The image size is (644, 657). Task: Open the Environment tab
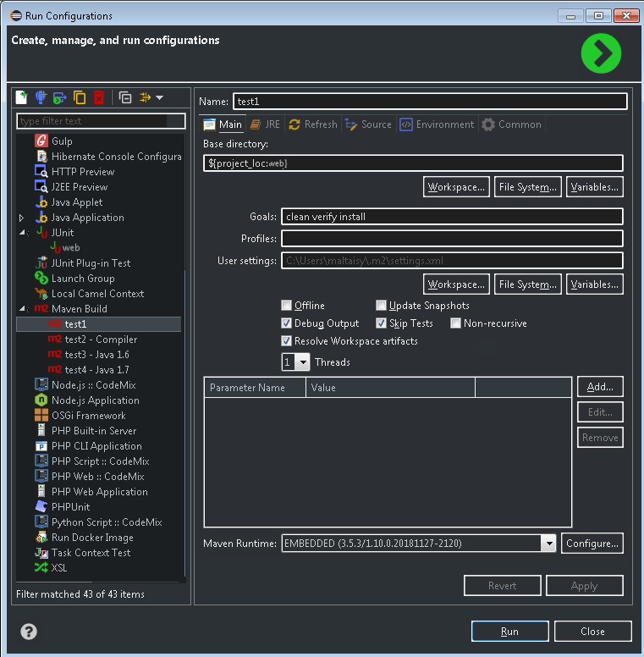[x=436, y=124]
